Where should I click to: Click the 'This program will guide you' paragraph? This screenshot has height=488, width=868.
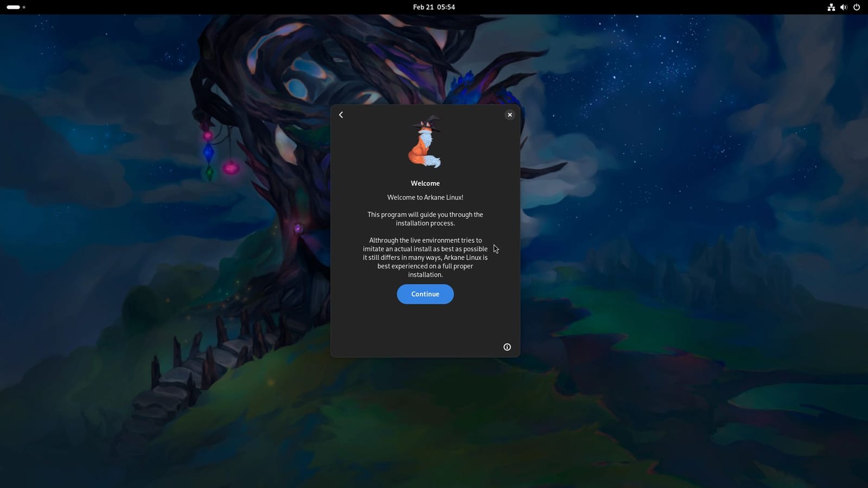[425, 219]
